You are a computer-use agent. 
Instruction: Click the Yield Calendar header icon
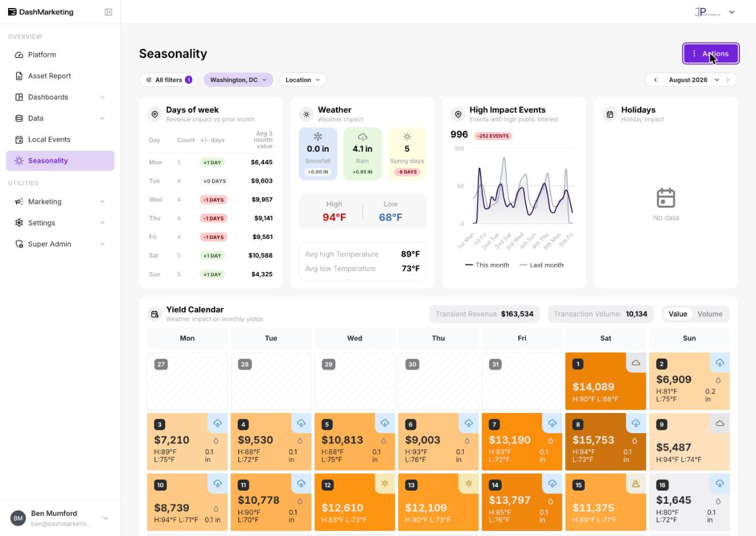click(x=154, y=314)
